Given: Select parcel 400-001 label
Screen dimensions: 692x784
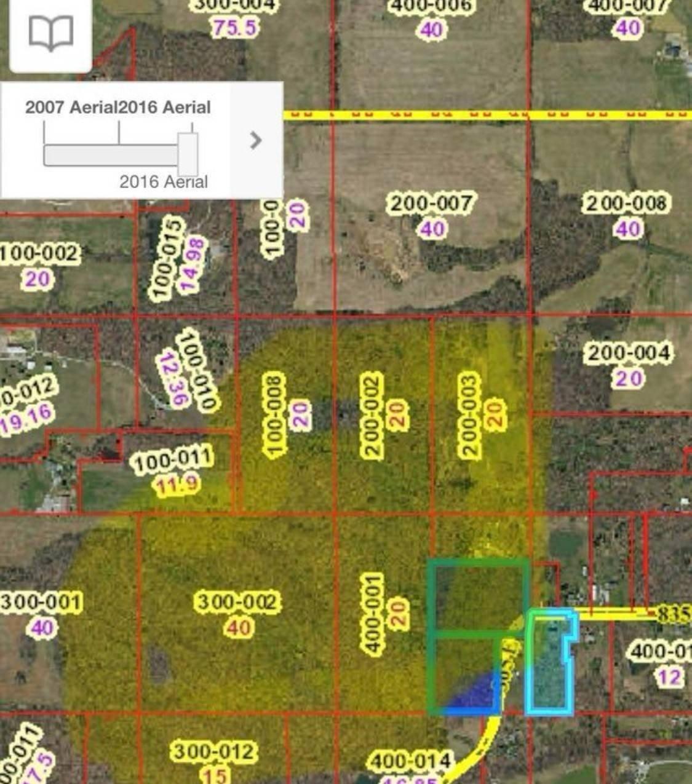Looking at the screenshot, I should (x=372, y=614).
